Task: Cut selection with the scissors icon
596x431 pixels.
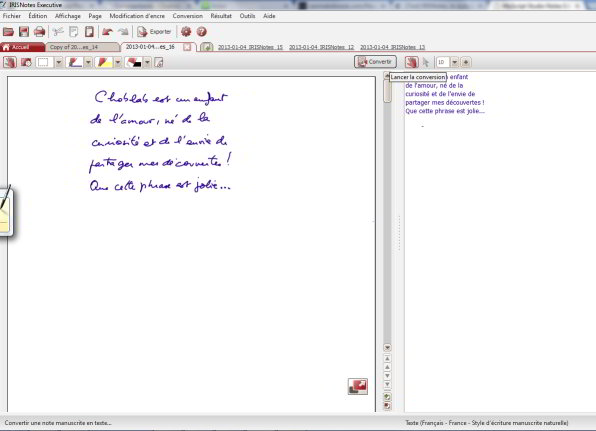Action: (58, 32)
